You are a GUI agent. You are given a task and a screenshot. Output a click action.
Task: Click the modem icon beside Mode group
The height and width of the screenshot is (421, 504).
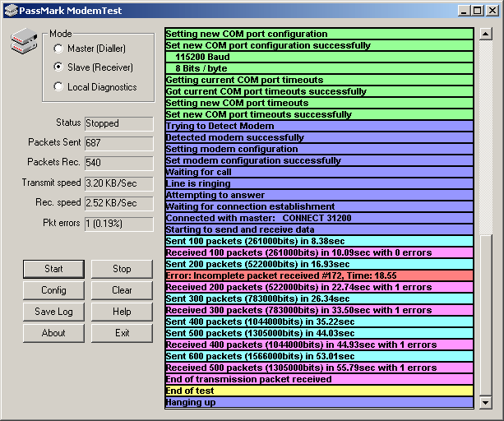point(23,41)
